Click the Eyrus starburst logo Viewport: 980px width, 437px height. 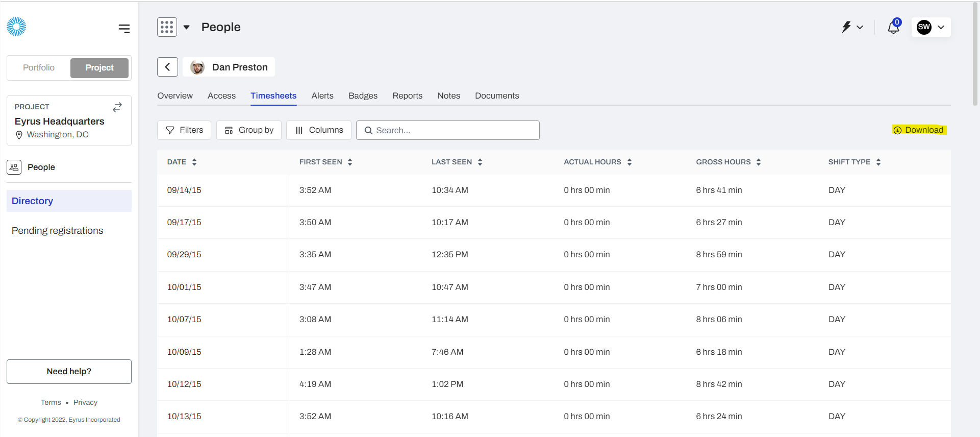[16, 27]
